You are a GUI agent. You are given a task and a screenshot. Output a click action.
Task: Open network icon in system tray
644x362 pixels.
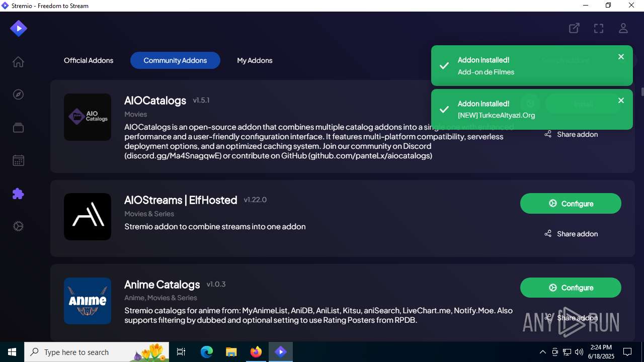[x=567, y=352]
